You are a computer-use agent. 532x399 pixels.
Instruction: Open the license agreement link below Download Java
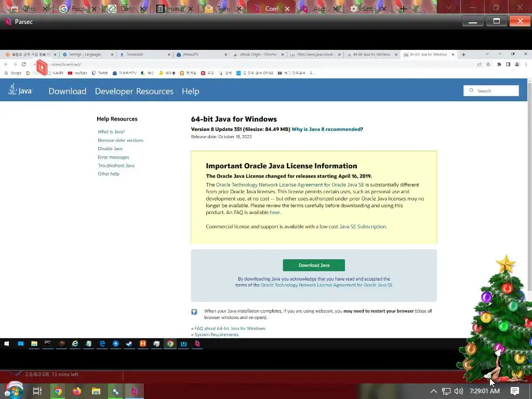pyautogui.click(x=326, y=285)
